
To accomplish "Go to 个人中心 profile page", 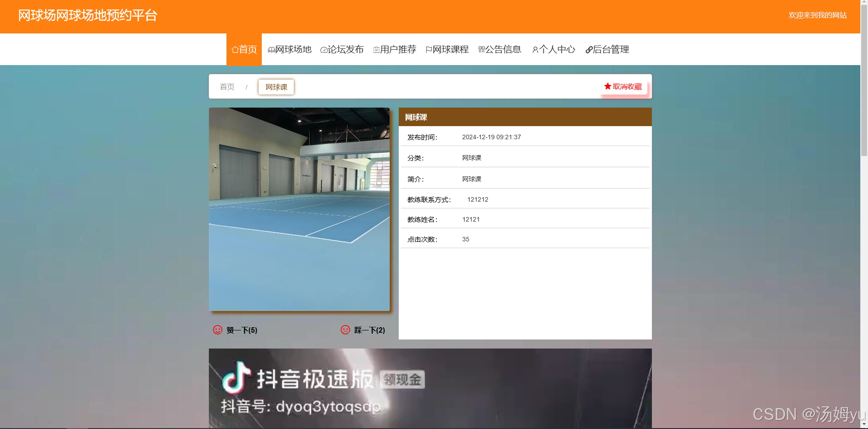I will tap(554, 49).
